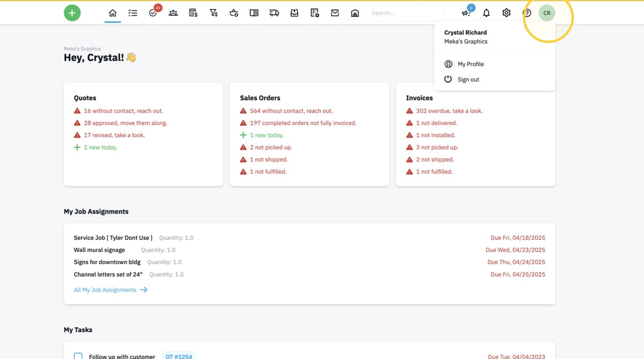Click the Sales Orders card heading

pyautogui.click(x=260, y=98)
